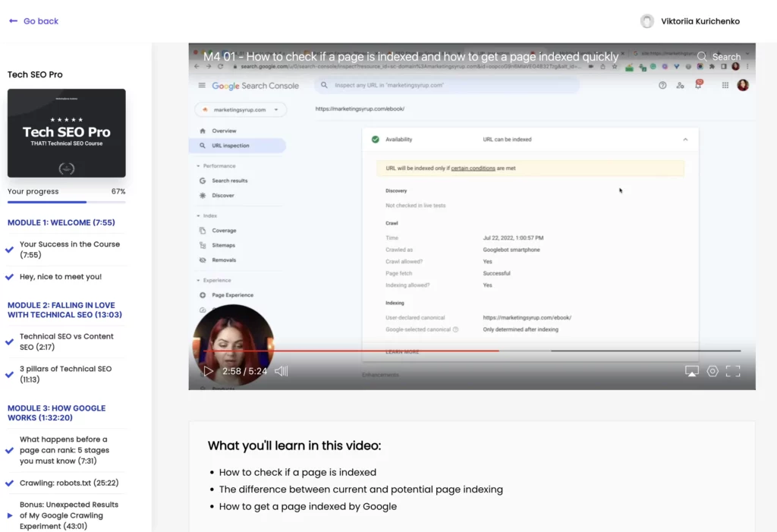Enable picture-in-picture on the video player
Screen dimensions: 777x532
tap(691, 371)
